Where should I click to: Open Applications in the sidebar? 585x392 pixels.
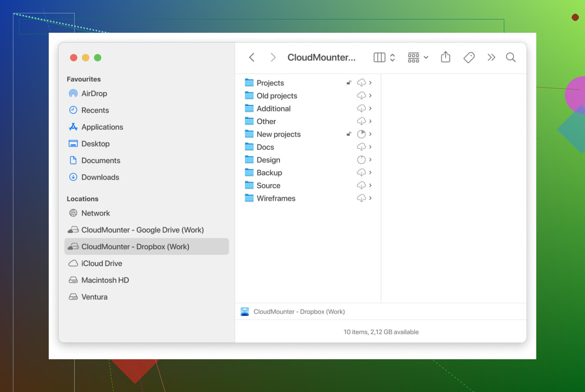(147, 127)
